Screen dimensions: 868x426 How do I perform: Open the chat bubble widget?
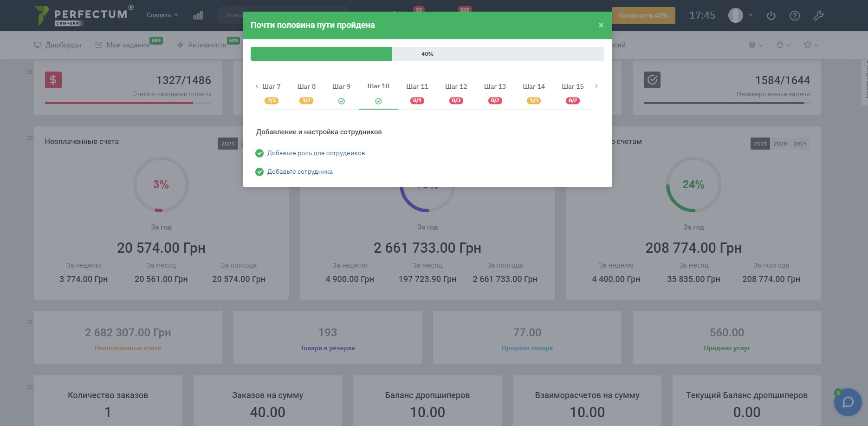click(848, 402)
